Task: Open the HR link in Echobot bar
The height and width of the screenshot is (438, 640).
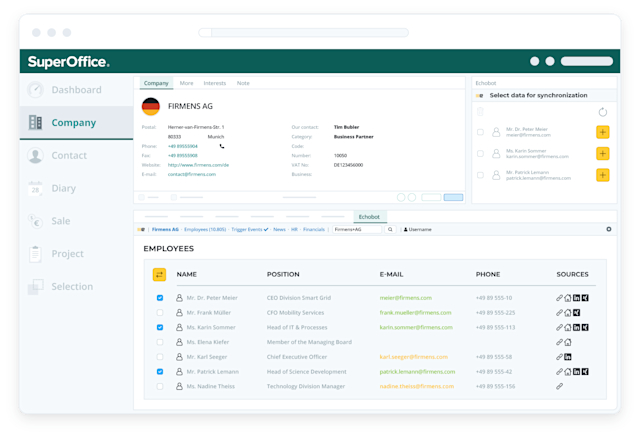Action: (x=294, y=229)
